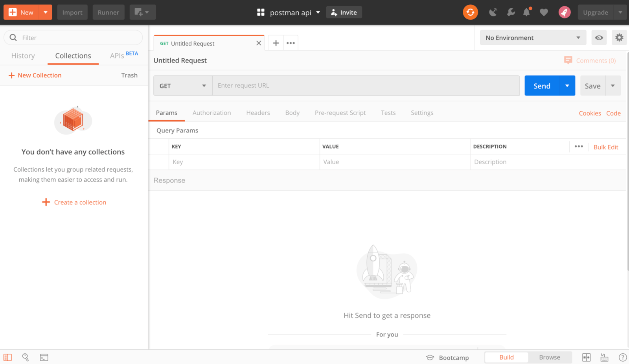629x364 pixels.
Task: Open the No Environment dropdown
Action: pyautogui.click(x=533, y=37)
